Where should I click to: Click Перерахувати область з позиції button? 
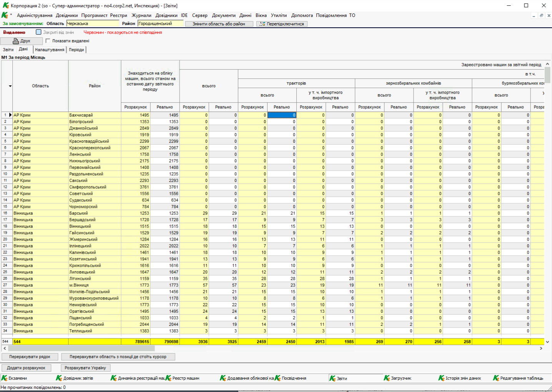[118, 357]
